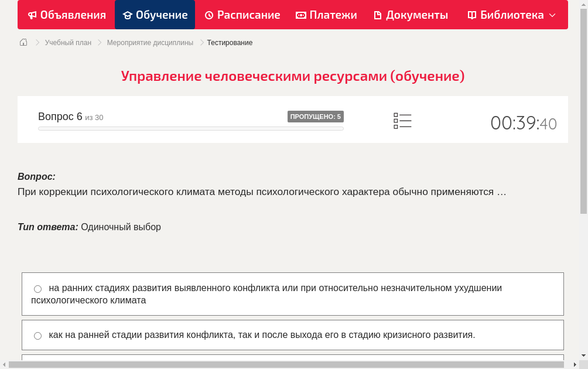This screenshot has width=588, height=369.
Task: Select the answer about early conflict stages
Action: click(x=37, y=288)
